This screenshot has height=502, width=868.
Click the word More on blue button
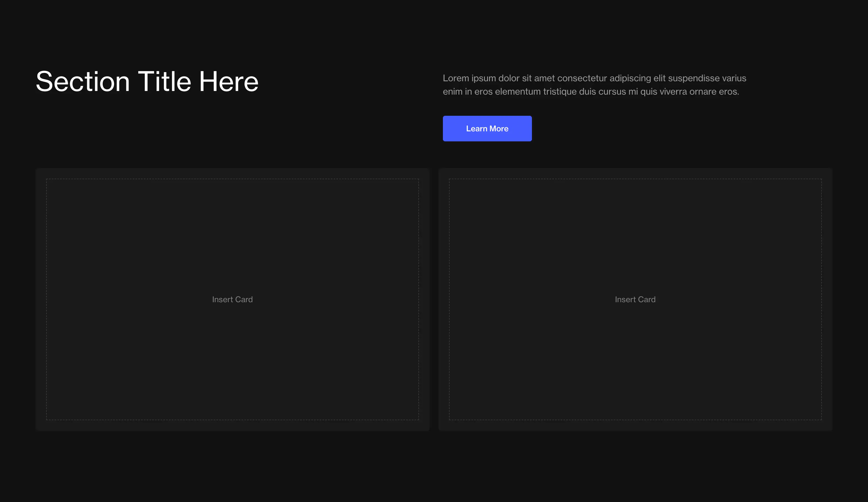click(499, 129)
